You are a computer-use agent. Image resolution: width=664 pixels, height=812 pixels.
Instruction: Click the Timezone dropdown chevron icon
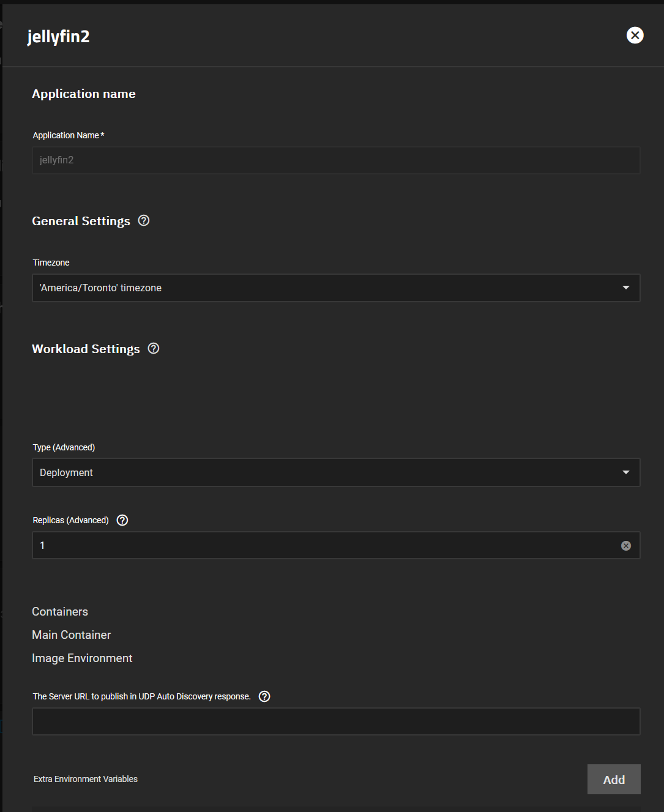625,287
